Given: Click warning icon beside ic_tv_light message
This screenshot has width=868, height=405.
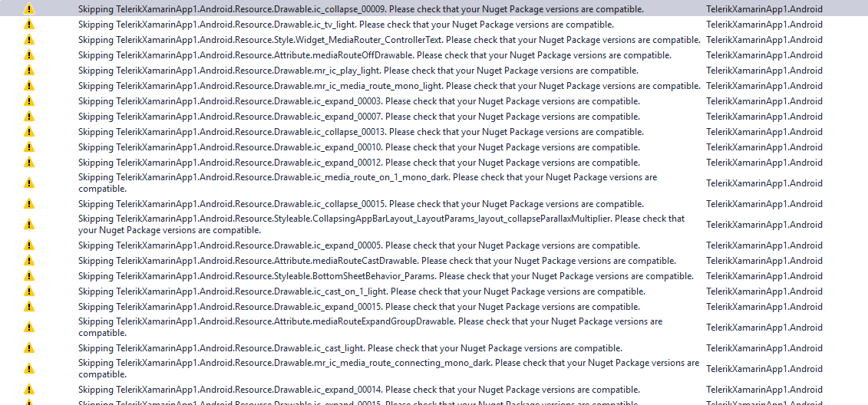Looking at the screenshot, I should (29, 25).
